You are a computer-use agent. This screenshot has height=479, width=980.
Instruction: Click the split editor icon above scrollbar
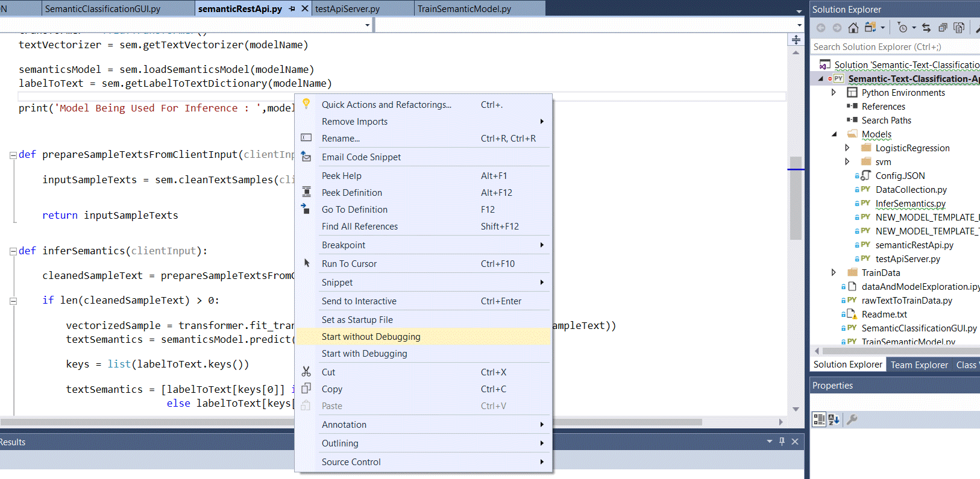pyautogui.click(x=796, y=40)
